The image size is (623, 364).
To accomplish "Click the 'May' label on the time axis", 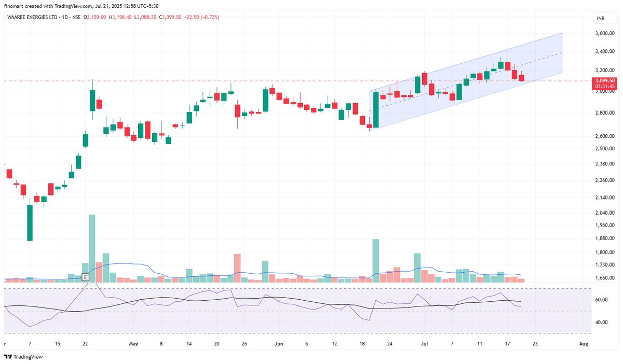I will coord(133,344).
